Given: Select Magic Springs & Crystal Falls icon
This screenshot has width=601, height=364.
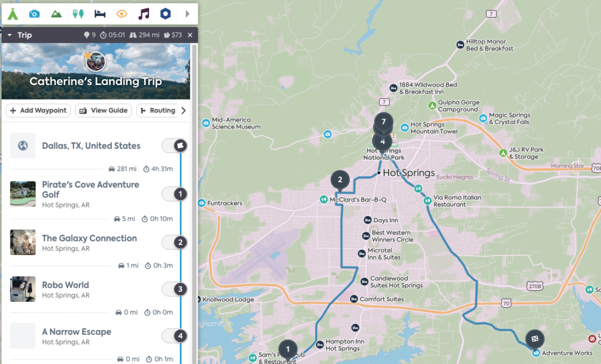Looking at the screenshot, I should point(483,118).
